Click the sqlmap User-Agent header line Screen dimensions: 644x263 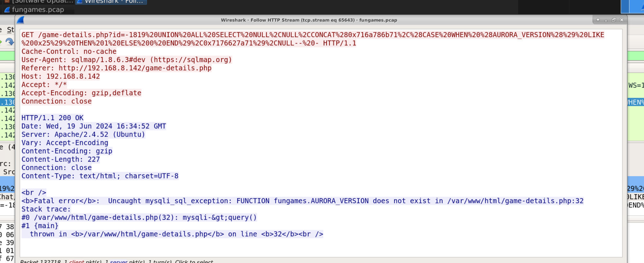click(x=126, y=60)
